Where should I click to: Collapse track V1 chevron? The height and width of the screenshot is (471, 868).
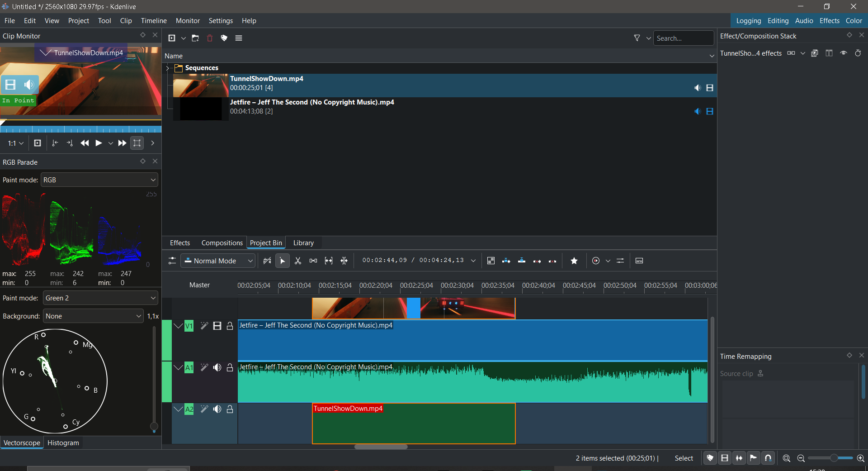(178, 326)
